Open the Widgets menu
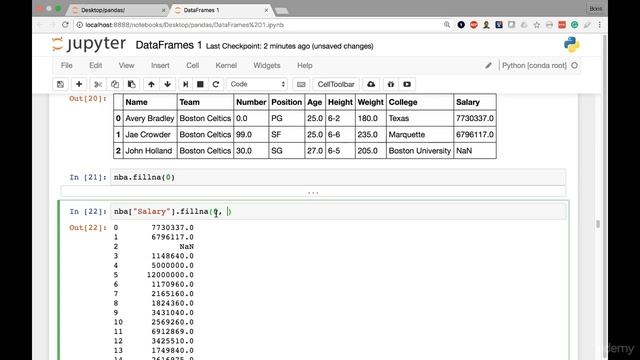Viewport: 640px width, 360px height. pos(267,65)
